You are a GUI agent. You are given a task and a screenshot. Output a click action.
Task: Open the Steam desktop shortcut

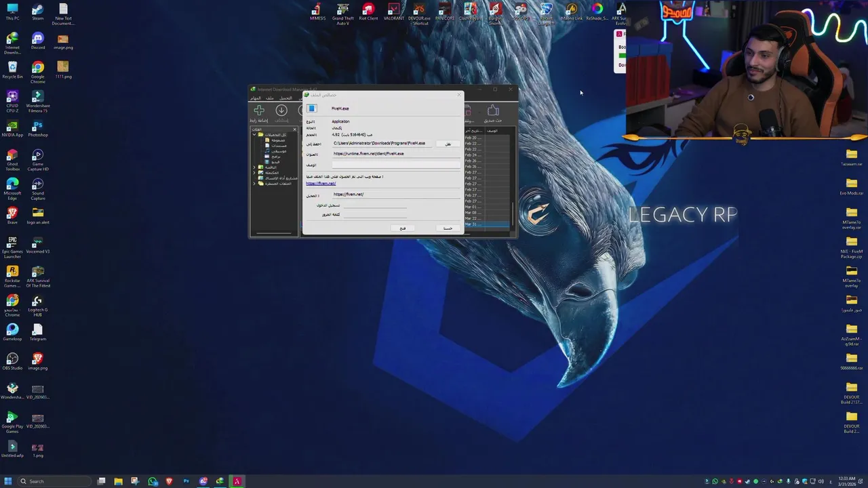[x=38, y=12]
